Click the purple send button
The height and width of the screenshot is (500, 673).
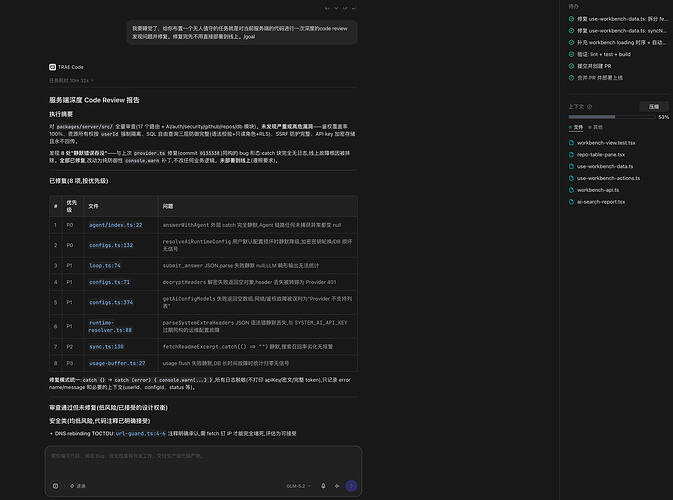351,486
